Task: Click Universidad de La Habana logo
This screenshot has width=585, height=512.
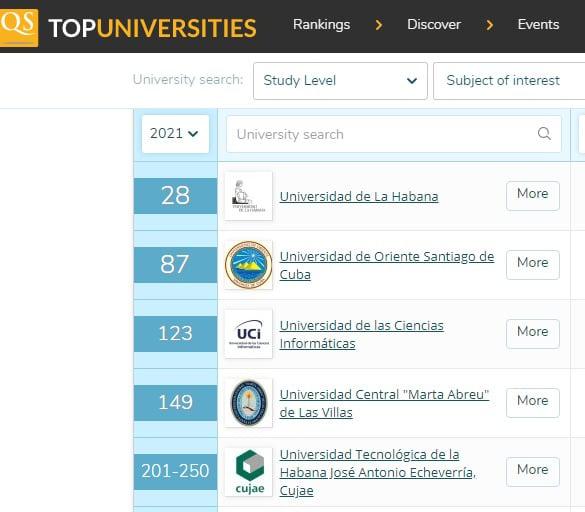Action: click(x=248, y=196)
